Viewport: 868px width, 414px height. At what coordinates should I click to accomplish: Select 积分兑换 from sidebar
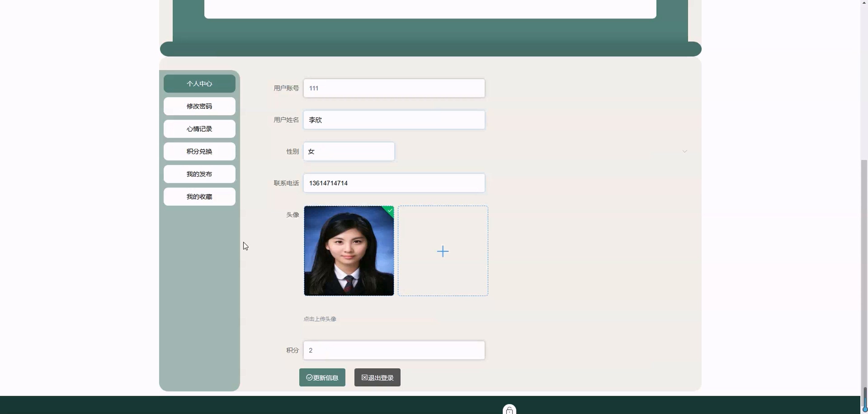click(199, 151)
